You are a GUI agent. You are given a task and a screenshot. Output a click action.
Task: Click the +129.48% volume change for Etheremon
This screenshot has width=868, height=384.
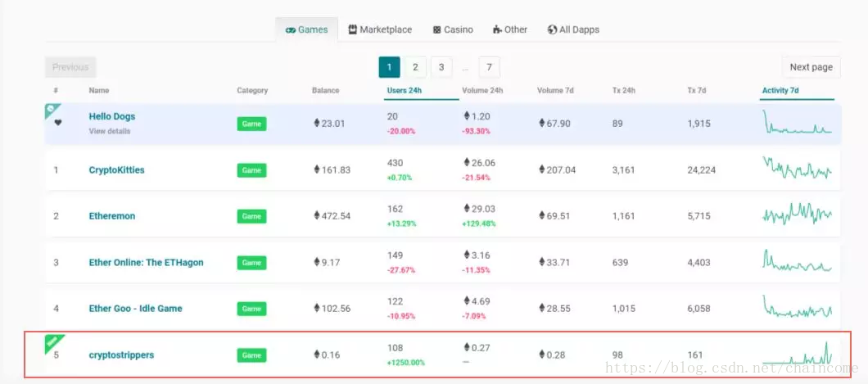point(479,224)
